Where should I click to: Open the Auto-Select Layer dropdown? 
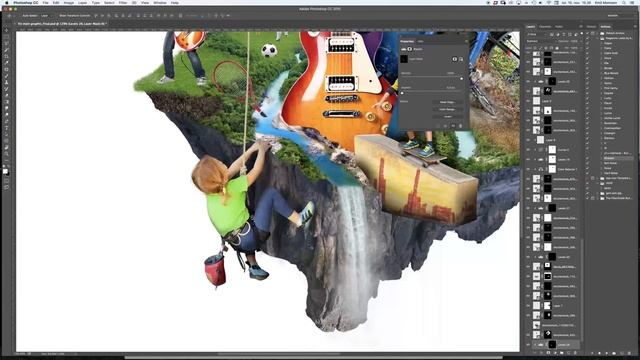[46, 16]
